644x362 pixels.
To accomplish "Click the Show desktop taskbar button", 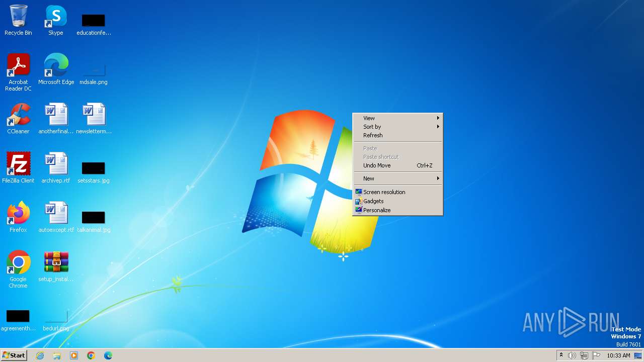I will tap(638, 355).
